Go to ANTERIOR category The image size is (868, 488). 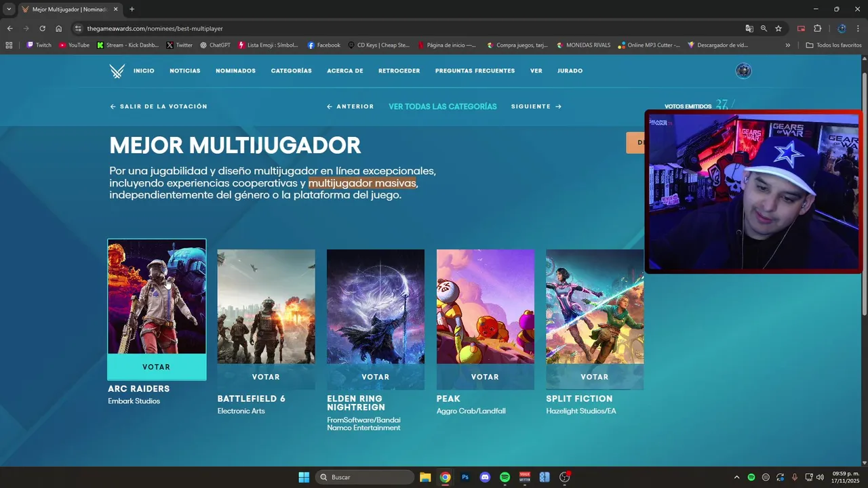[350, 106]
